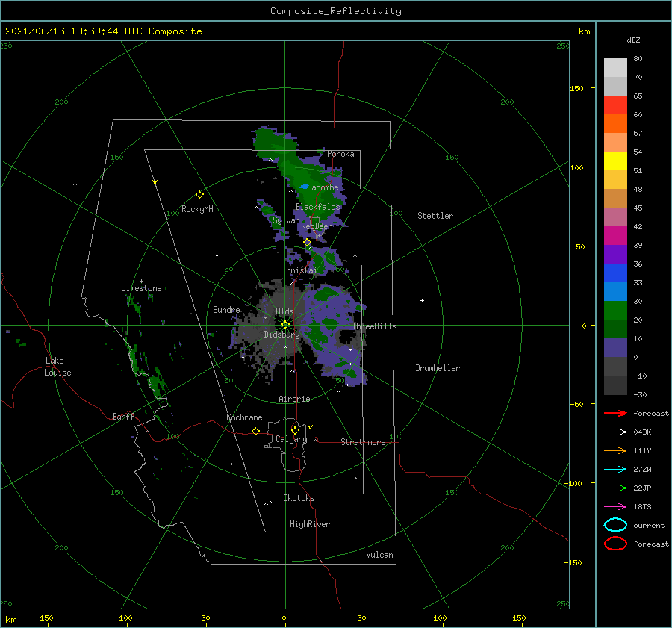The height and width of the screenshot is (628, 672).
Task: Click the magenta 18TS arrow legend icon
Action: pyautogui.click(x=615, y=507)
